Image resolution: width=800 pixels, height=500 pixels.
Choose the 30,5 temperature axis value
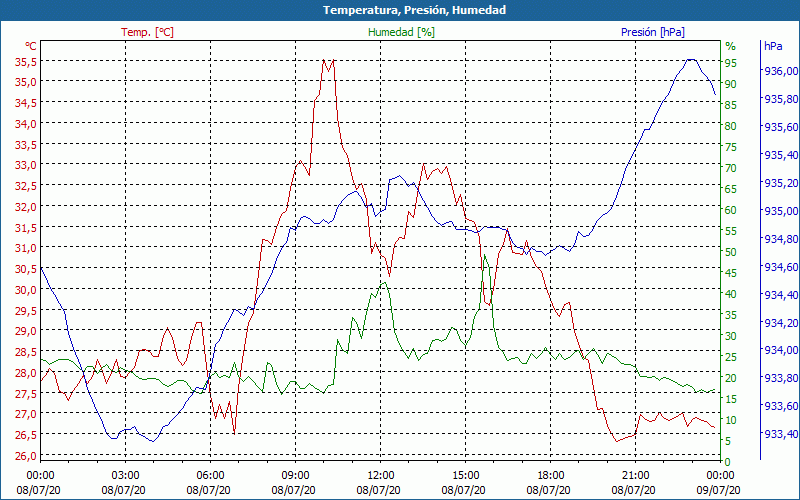click(26, 269)
